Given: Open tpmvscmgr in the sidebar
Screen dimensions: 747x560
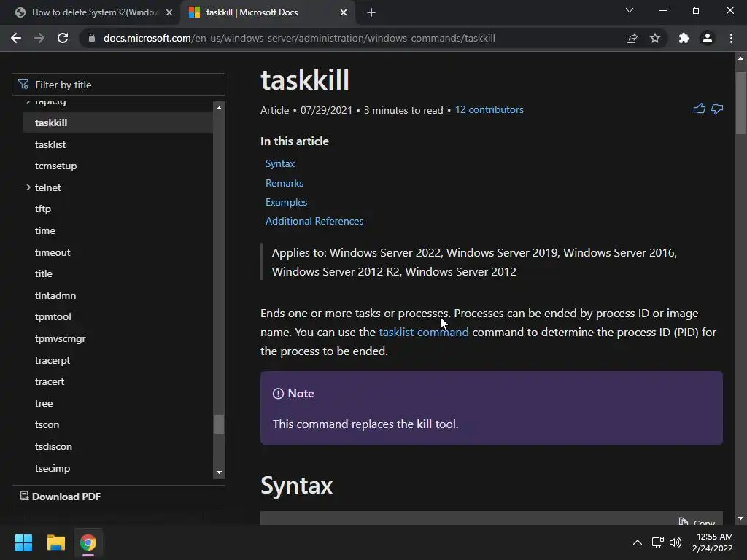Looking at the screenshot, I should pos(60,338).
